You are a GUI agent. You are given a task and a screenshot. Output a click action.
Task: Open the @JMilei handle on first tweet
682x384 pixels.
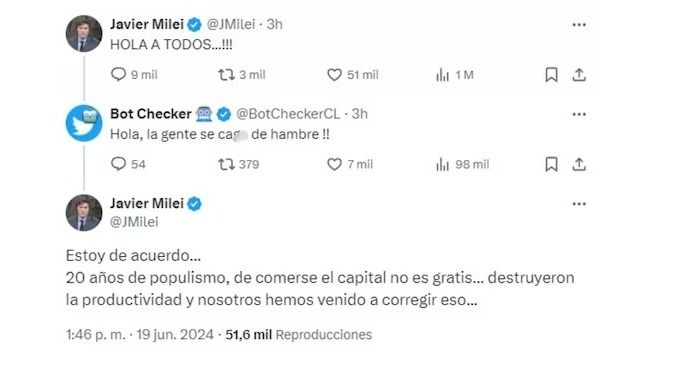231,24
